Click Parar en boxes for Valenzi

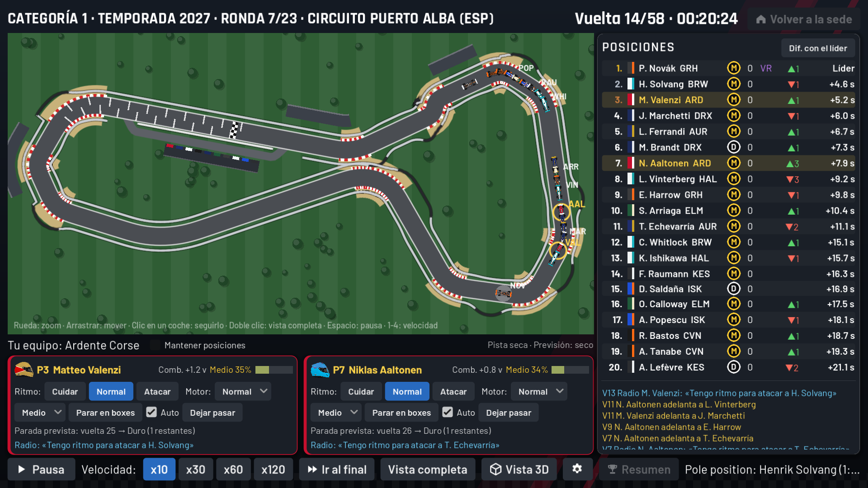(x=105, y=413)
